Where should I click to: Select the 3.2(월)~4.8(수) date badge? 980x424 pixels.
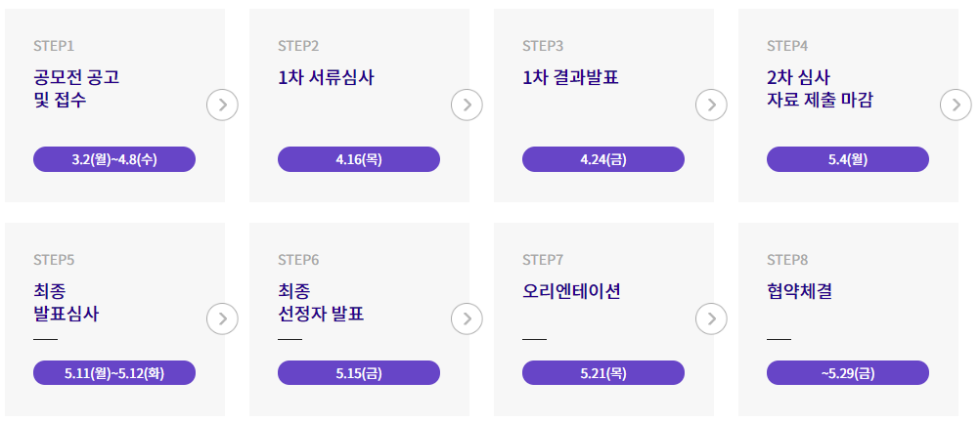(x=114, y=159)
